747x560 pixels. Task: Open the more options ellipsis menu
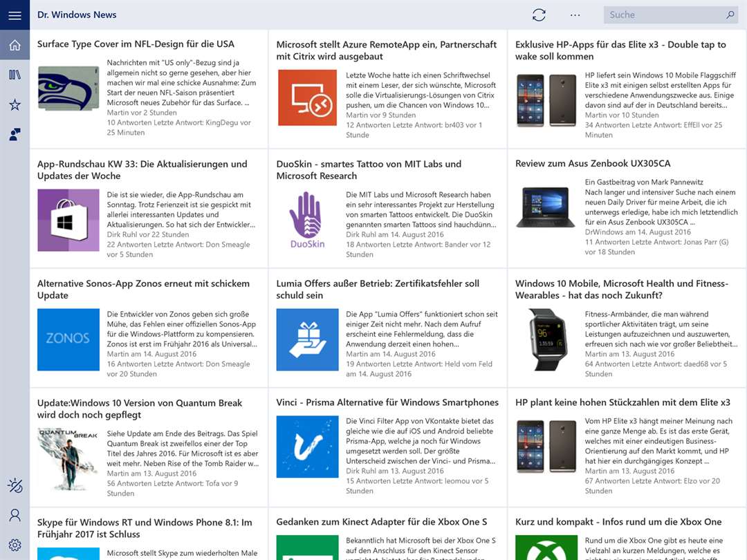click(x=575, y=15)
